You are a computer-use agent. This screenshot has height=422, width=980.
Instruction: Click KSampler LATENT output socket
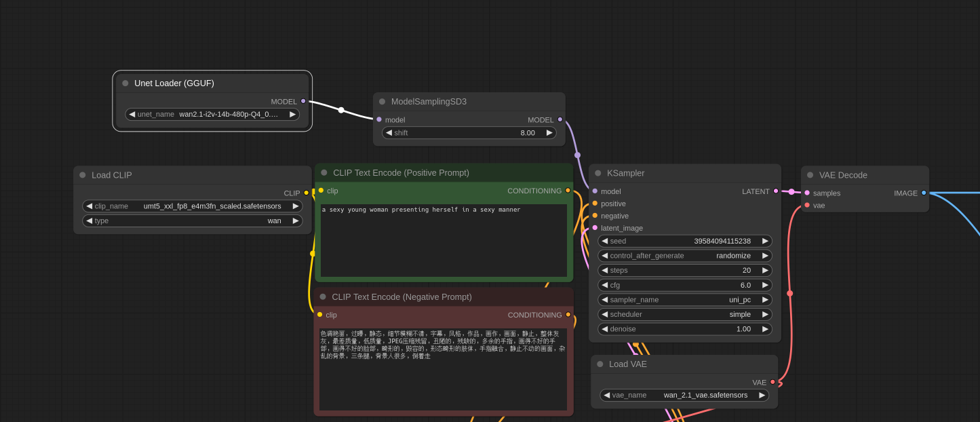[776, 191]
